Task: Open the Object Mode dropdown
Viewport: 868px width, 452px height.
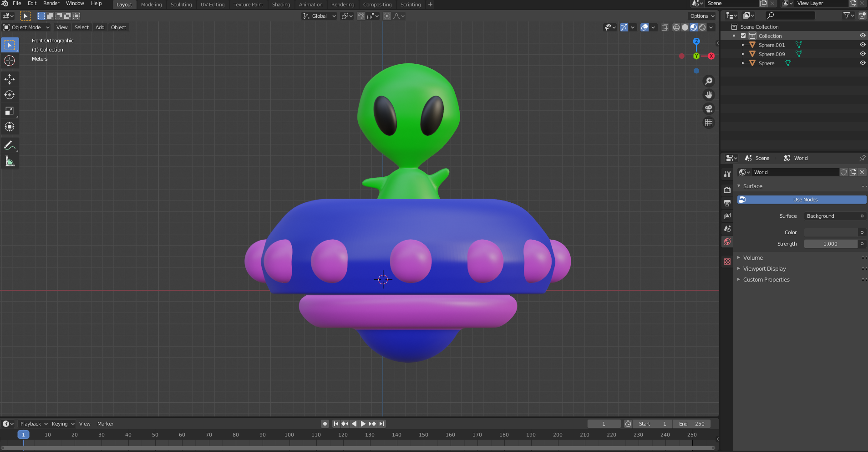Action: coord(25,27)
